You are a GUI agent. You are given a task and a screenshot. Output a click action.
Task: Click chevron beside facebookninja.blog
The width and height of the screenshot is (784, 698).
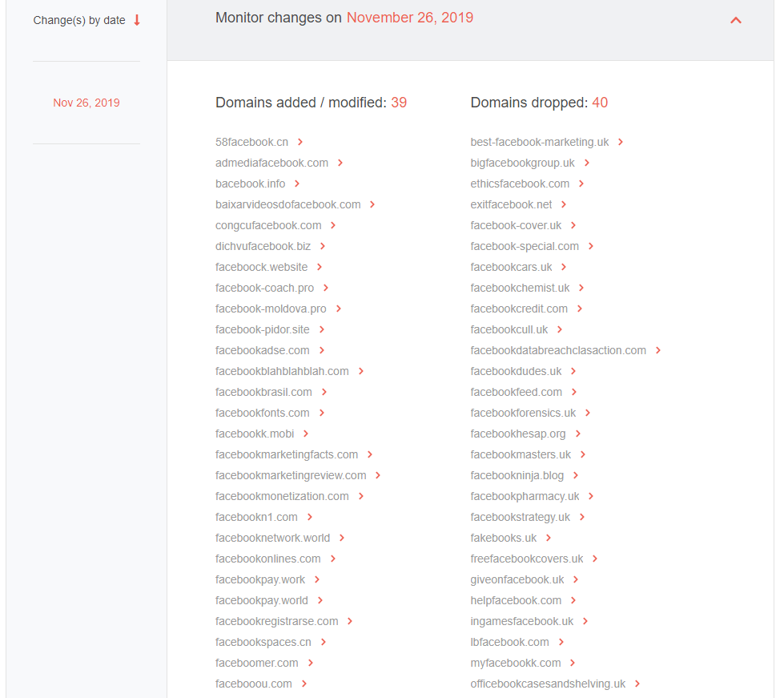click(x=576, y=475)
